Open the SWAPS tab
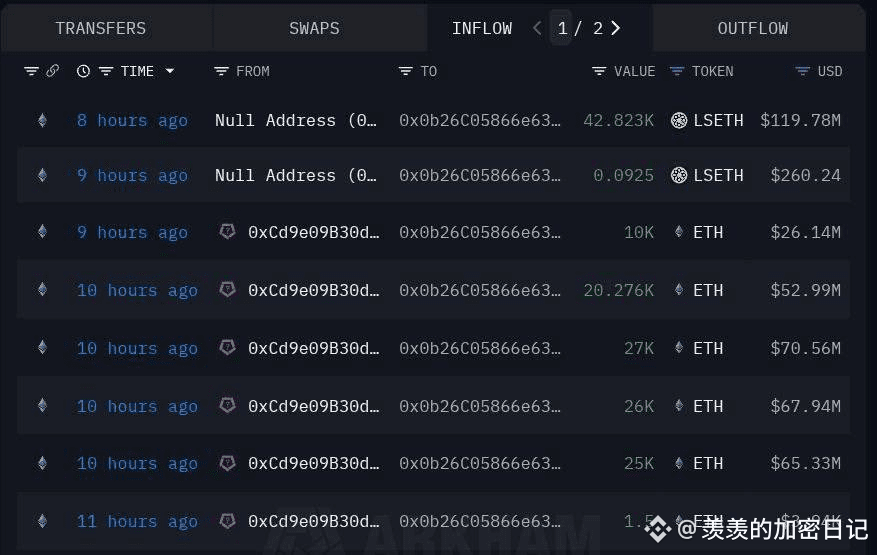Image resolution: width=877 pixels, height=555 pixels. [314, 29]
